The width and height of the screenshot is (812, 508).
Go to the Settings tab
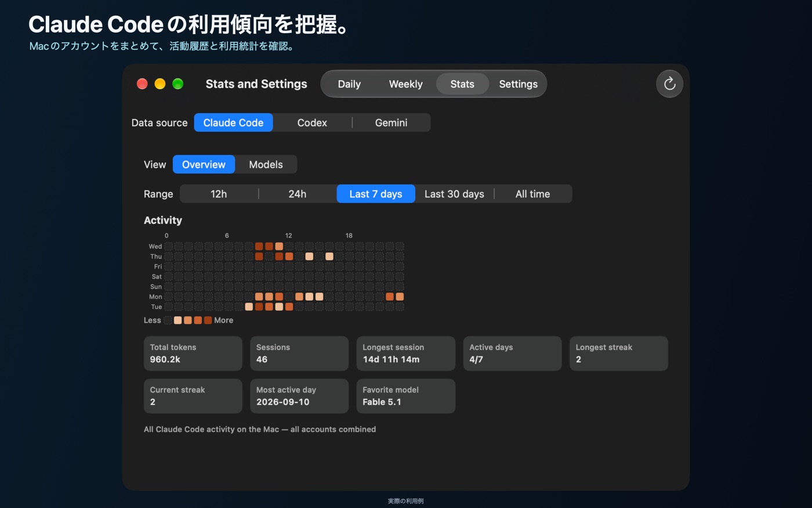[x=518, y=84]
